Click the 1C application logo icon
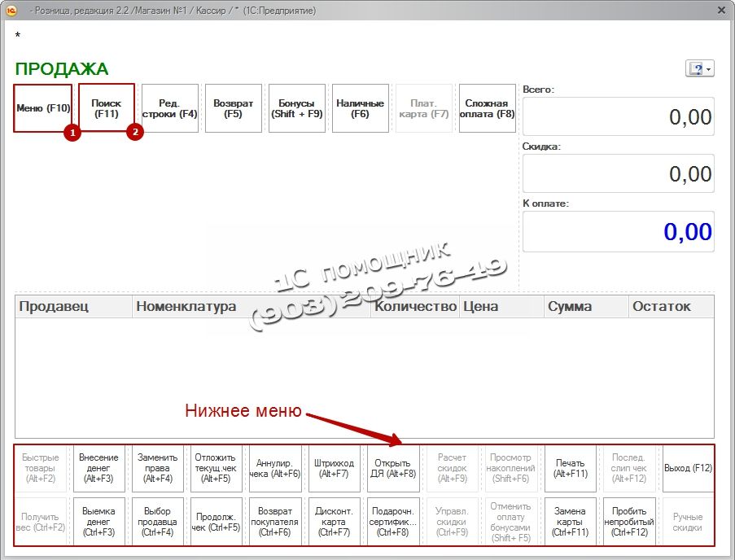The width and height of the screenshot is (735, 560). [11, 10]
